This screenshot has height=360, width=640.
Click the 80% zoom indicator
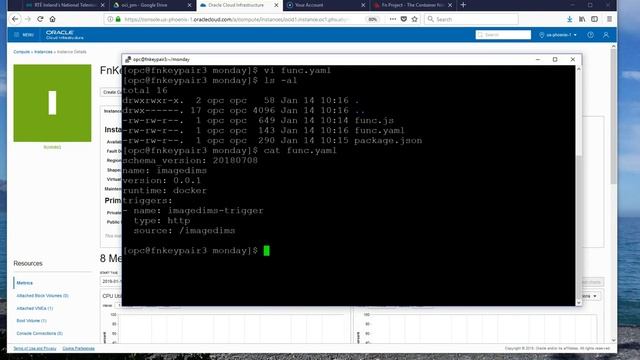tap(372, 19)
